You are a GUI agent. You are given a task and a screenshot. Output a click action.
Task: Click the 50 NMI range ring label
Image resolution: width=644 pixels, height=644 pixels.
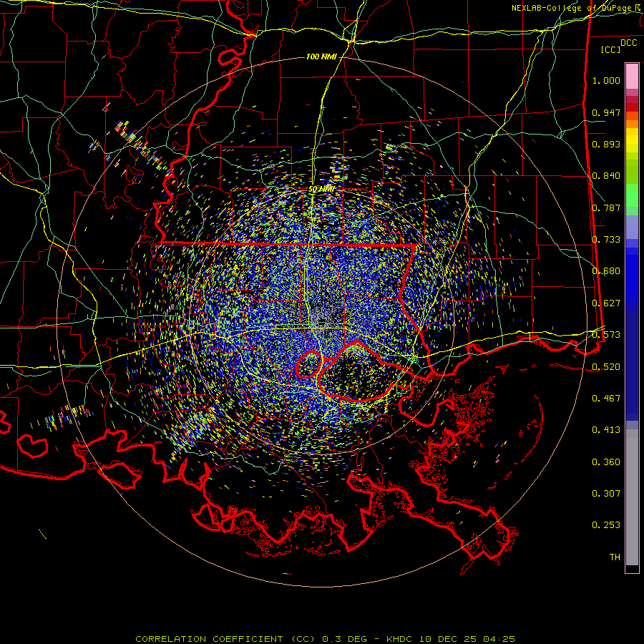321,190
